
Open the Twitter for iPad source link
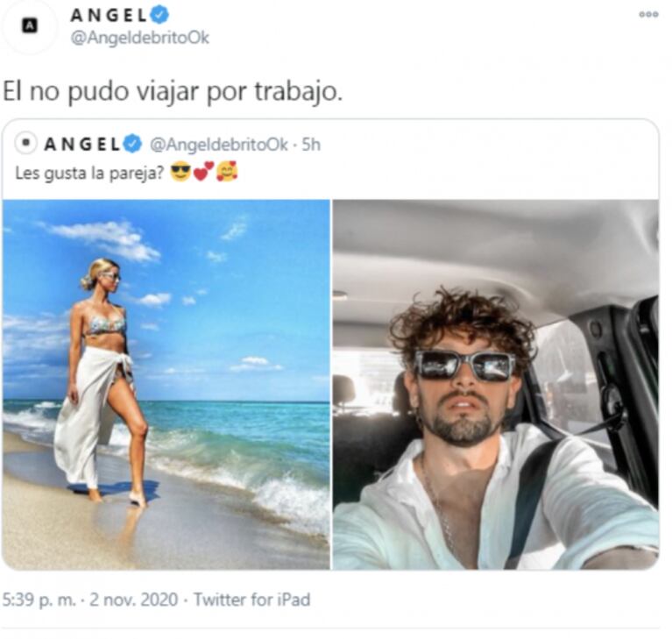click(x=252, y=599)
